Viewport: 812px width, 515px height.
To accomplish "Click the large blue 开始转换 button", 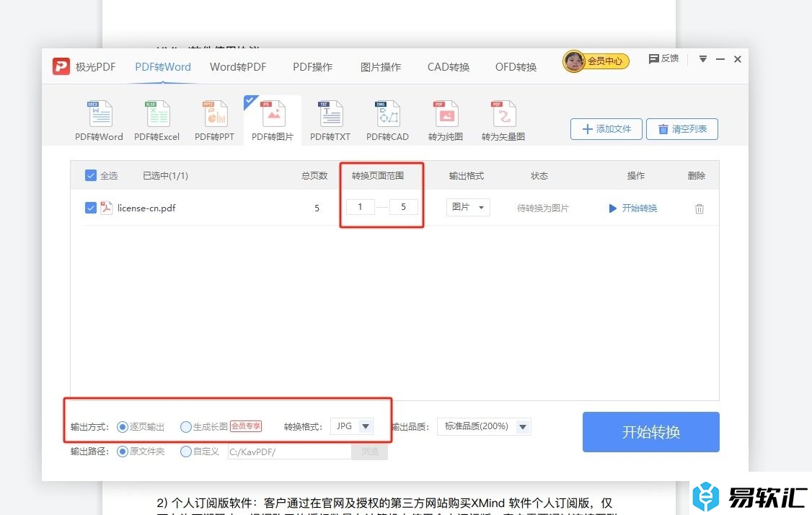I will (x=651, y=432).
